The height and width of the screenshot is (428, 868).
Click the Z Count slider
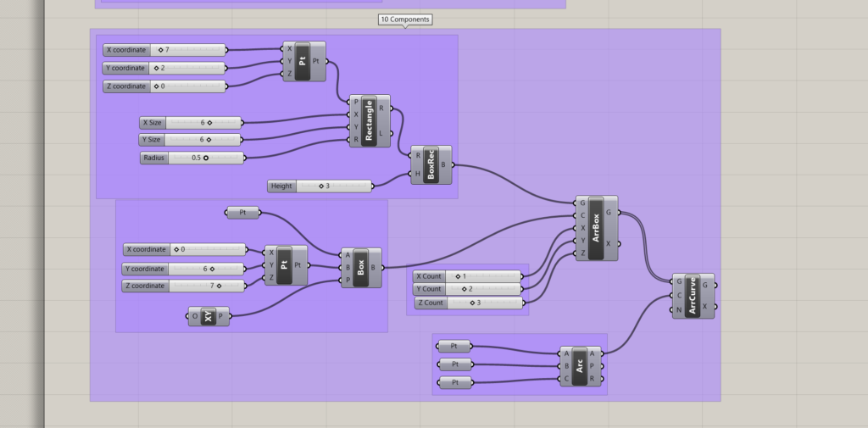click(x=469, y=303)
